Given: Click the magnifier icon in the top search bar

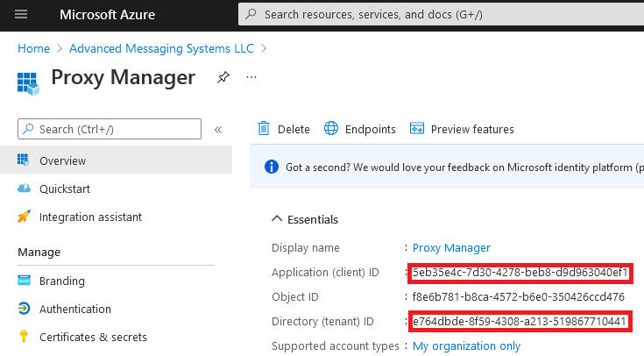Looking at the screenshot, I should pyautogui.click(x=251, y=14).
